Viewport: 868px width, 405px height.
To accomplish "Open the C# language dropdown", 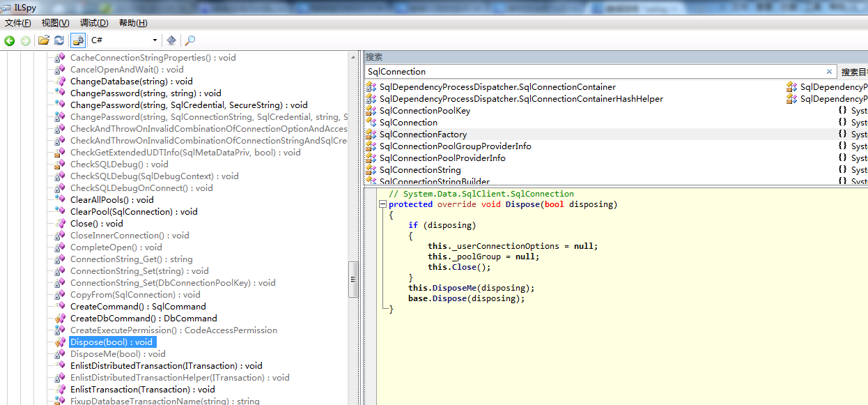I will [125, 40].
